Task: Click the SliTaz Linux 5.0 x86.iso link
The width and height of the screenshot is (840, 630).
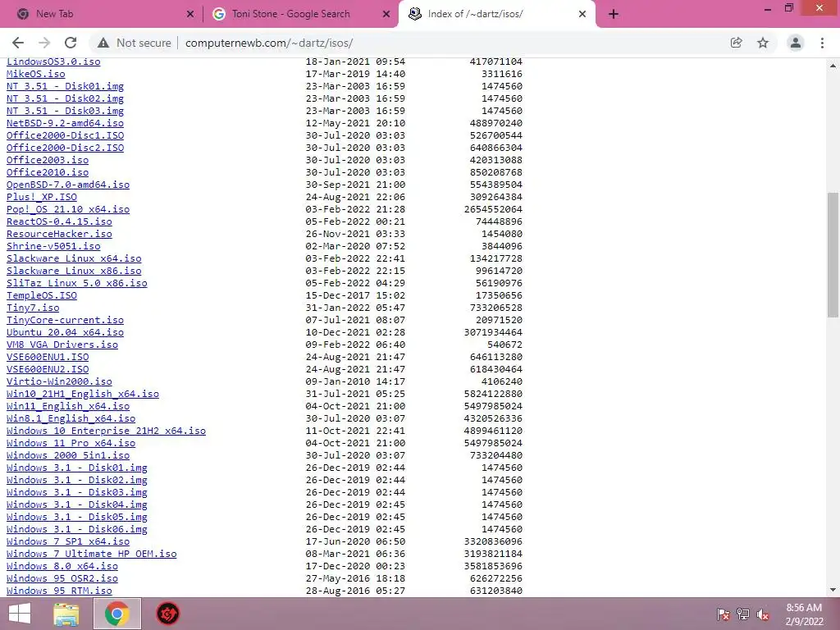Action: (76, 283)
